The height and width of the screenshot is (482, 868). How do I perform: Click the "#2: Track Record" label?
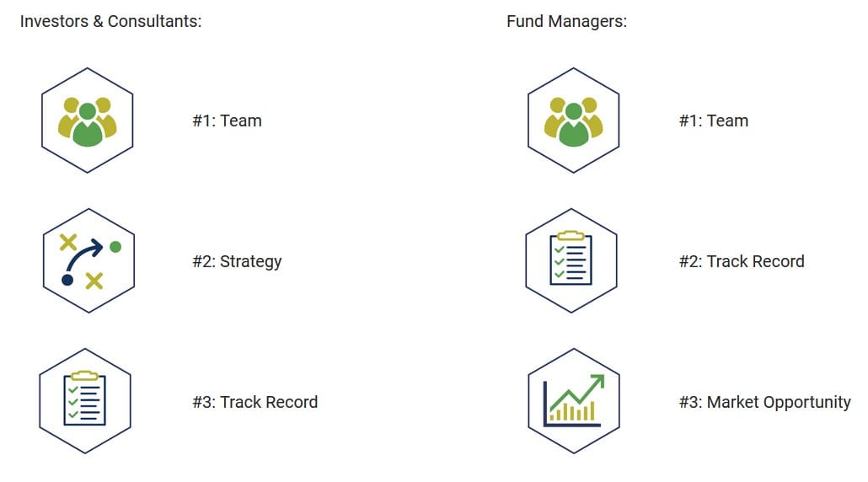742,261
